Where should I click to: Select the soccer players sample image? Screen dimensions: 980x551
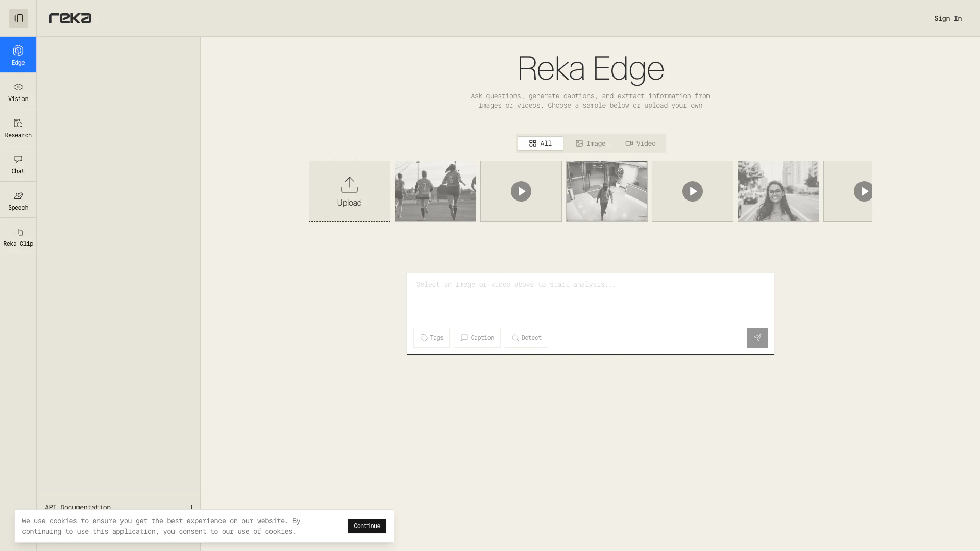click(435, 191)
